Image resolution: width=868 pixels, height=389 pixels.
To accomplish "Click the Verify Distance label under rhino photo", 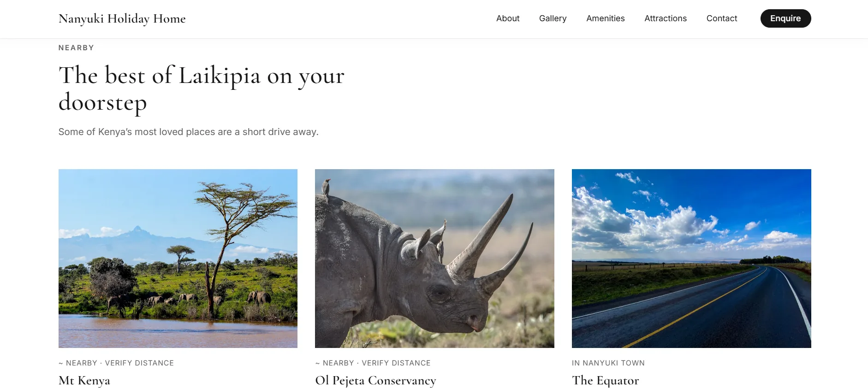I will (396, 363).
